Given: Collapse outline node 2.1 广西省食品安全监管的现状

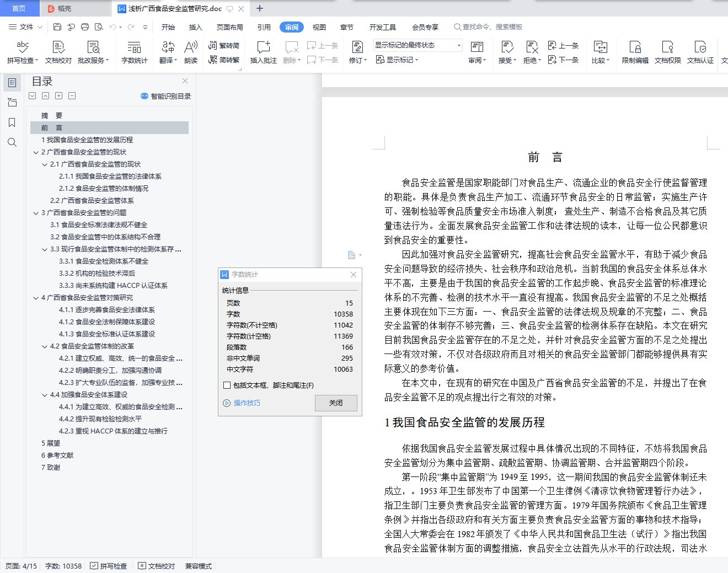Looking at the screenshot, I should point(45,164).
